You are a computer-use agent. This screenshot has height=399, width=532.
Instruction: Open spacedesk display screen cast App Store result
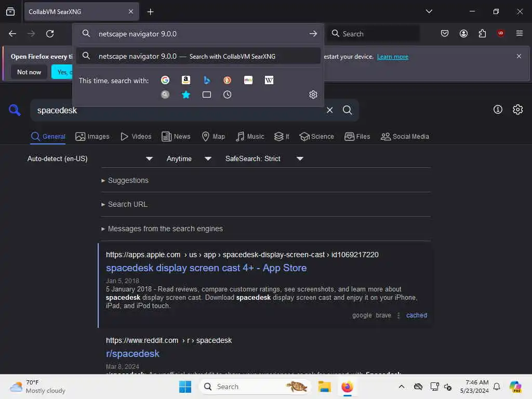click(x=206, y=268)
